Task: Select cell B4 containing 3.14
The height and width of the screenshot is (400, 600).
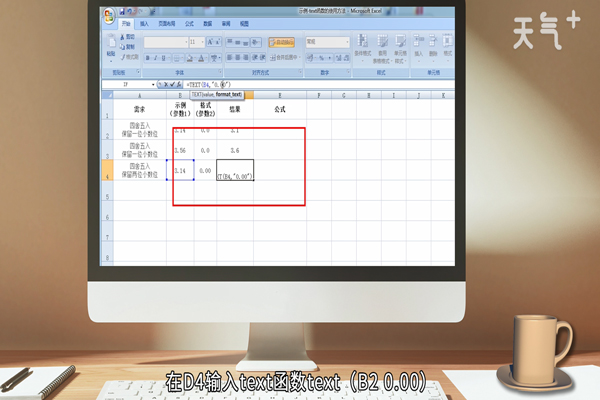Action: point(181,171)
